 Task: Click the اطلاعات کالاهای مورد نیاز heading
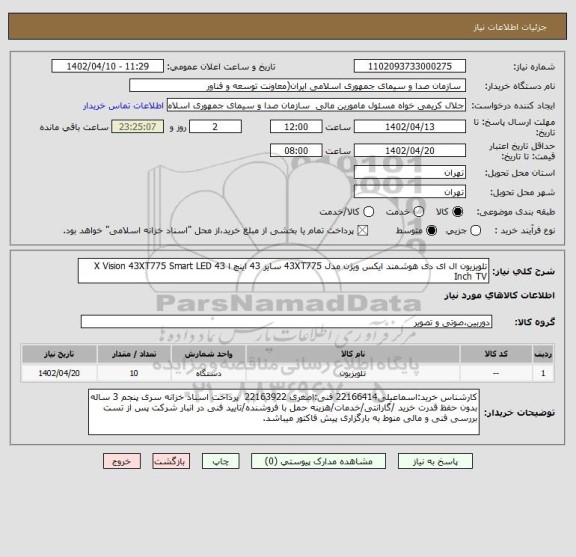tap(500, 296)
